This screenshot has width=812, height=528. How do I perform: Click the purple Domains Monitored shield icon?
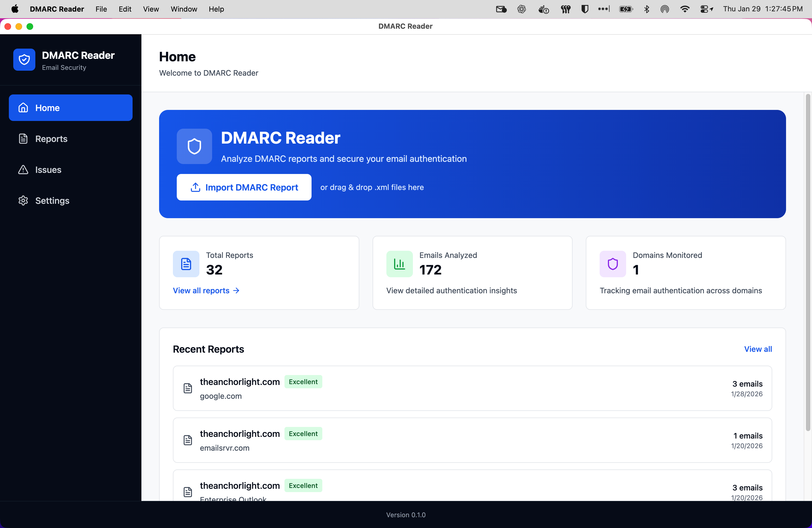coord(612,264)
